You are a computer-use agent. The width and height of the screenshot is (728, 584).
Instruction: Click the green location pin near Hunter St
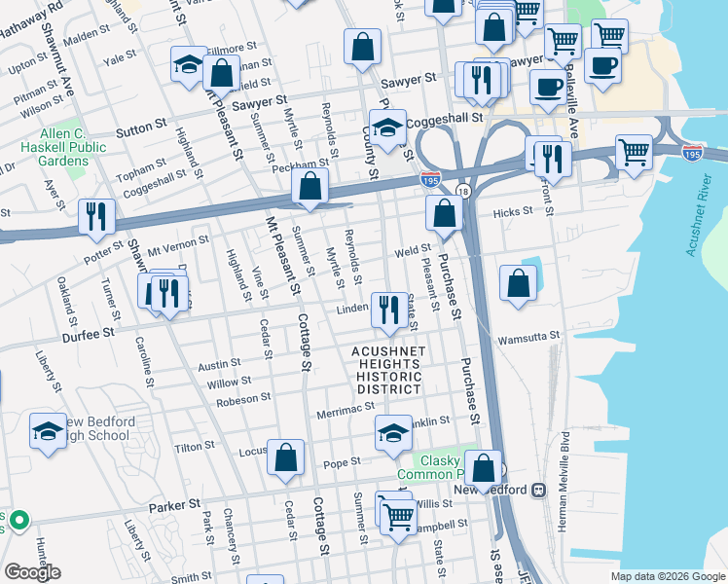click(19, 520)
